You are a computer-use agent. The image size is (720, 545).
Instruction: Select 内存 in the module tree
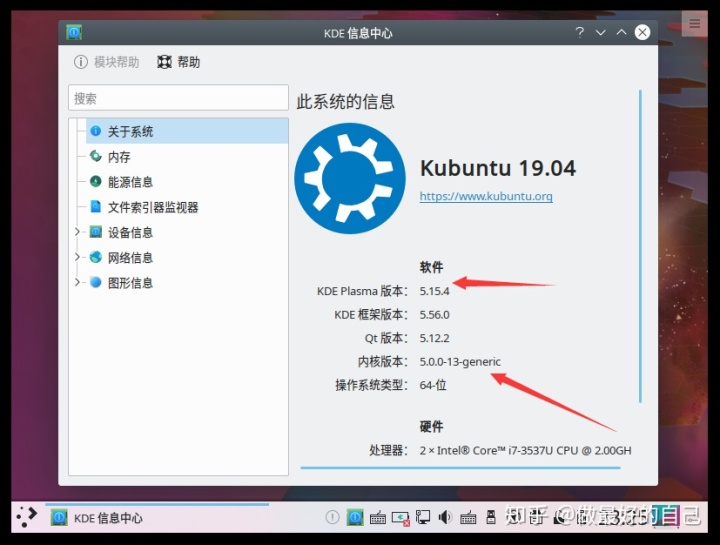click(x=119, y=157)
